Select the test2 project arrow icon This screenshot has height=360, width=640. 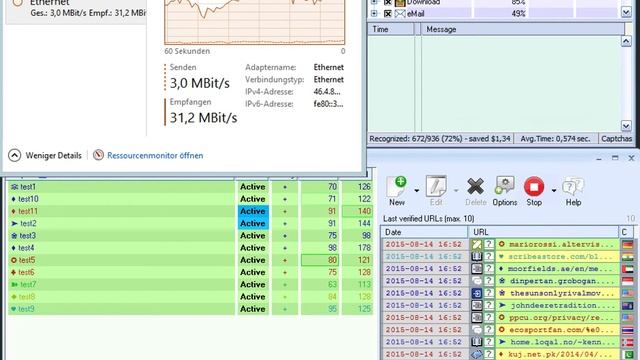(x=14, y=224)
